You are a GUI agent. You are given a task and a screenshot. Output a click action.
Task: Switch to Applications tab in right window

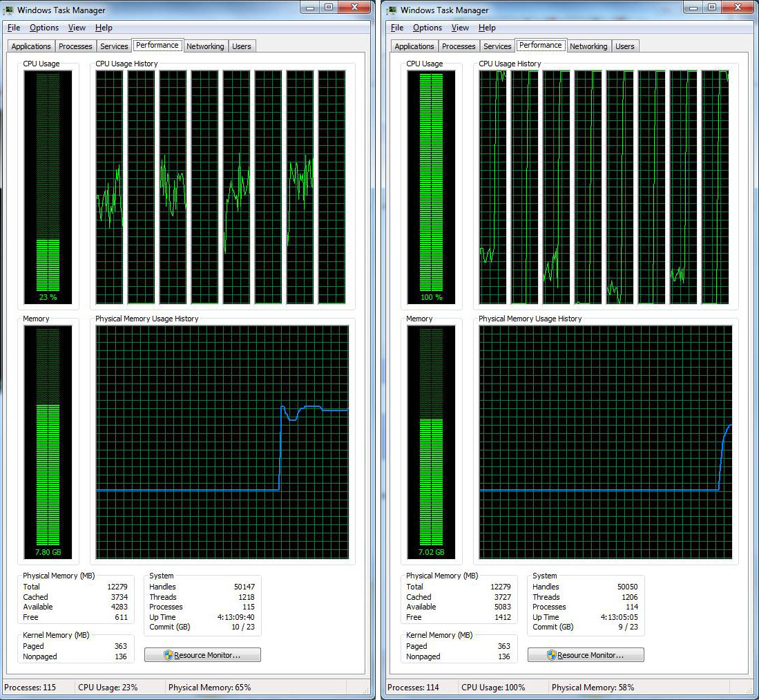[x=414, y=46]
